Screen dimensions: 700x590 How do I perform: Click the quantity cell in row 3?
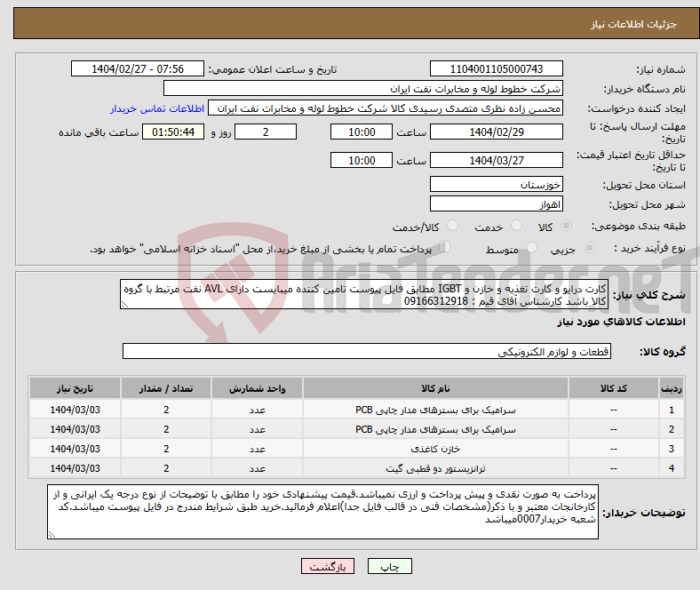pos(166,449)
